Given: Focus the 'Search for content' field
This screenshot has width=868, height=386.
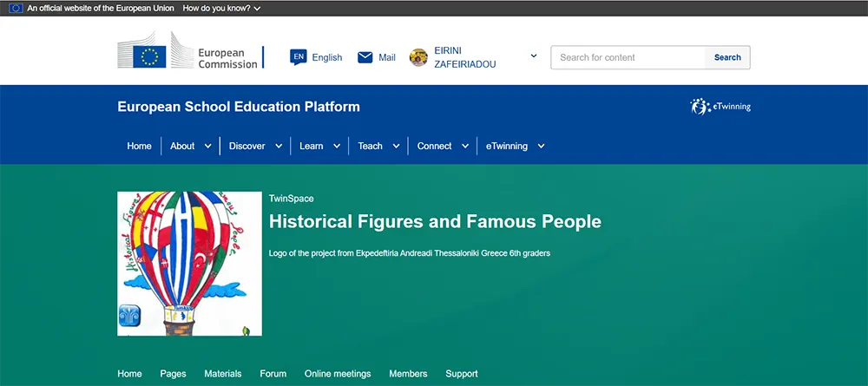Looking at the screenshot, I should pos(628,57).
